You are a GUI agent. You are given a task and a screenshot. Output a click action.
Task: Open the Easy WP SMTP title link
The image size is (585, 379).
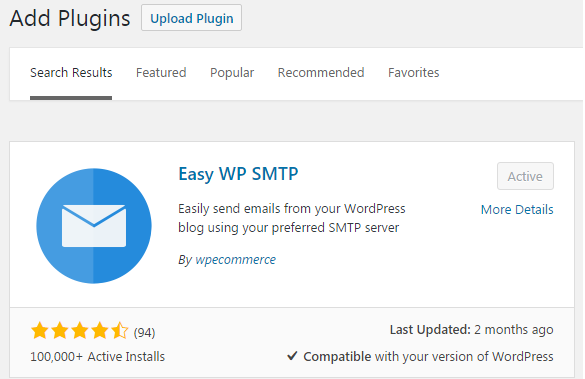(238, 174)
